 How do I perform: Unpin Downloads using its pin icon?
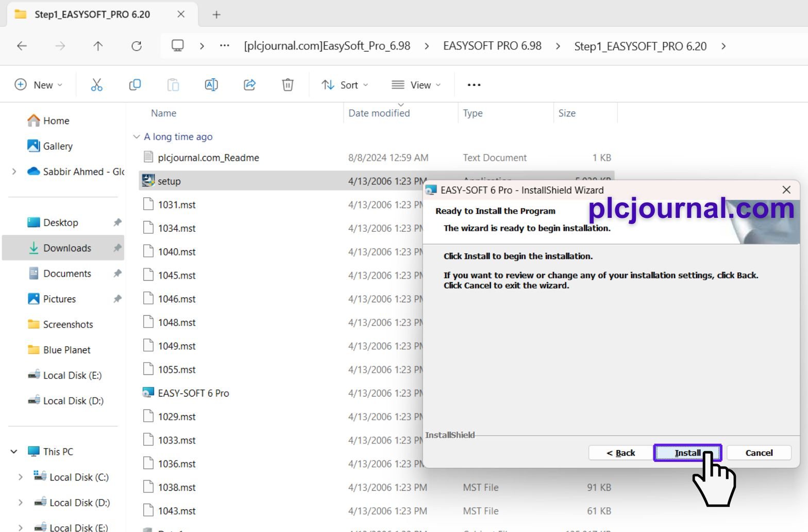coord(117,248)
